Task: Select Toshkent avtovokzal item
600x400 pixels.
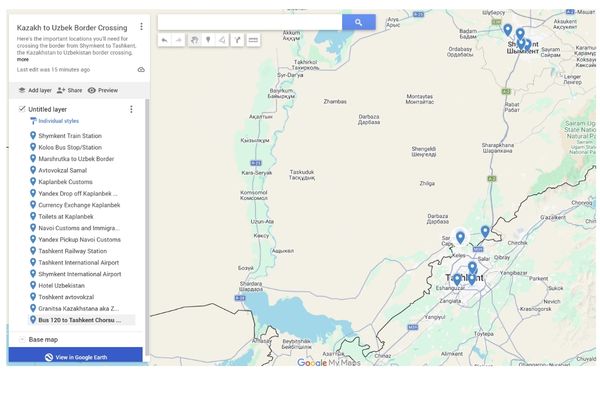Action: click(66, 297)
